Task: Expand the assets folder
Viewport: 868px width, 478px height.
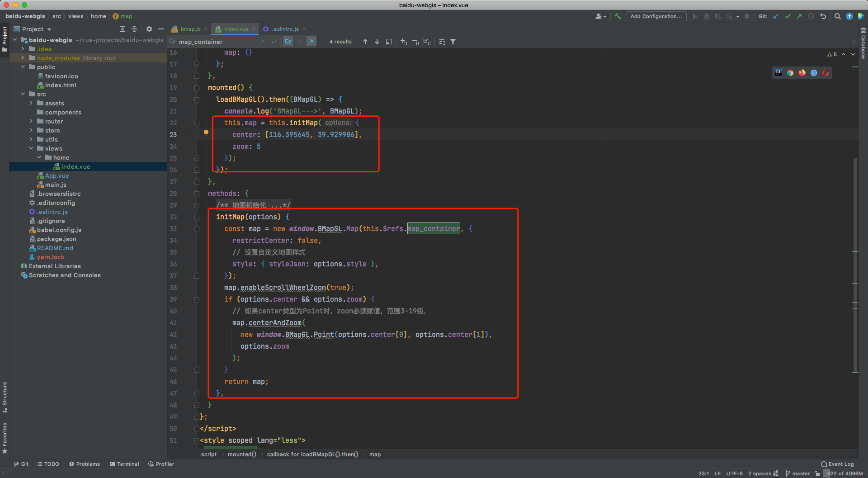Action: pyautogui.click(x=31, y=103)
